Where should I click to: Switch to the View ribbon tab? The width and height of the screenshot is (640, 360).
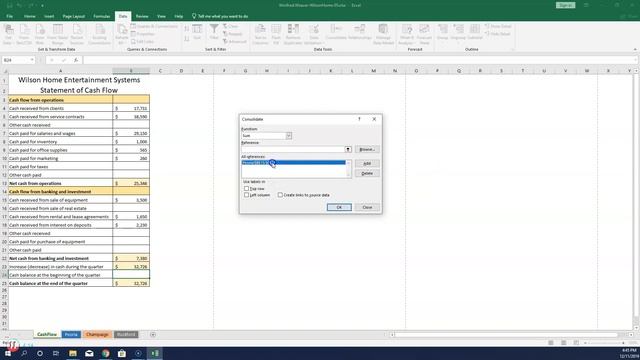161,16
